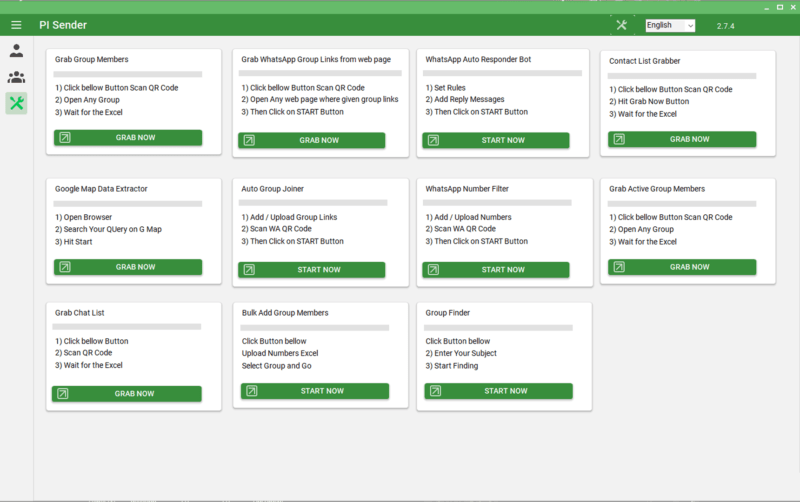Click the PI Sender title
This screenshot has height=502, width=800.
(x=64, y=25)
